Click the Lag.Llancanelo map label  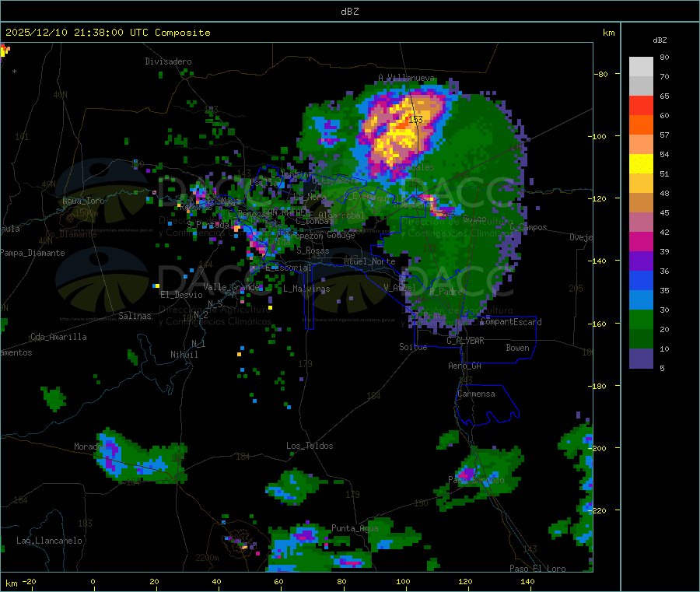pos(49,541)
